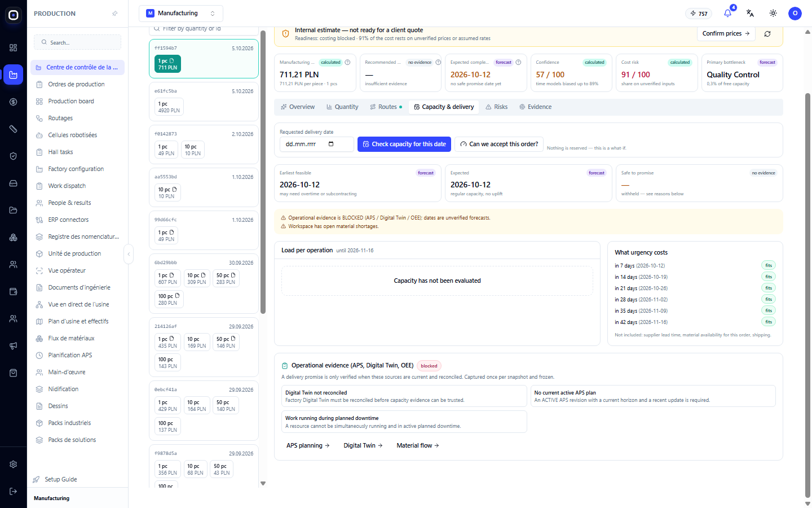Screen dimensions: 812x508
Task: Open the Risks tab
Action: (x=497, y=107)
